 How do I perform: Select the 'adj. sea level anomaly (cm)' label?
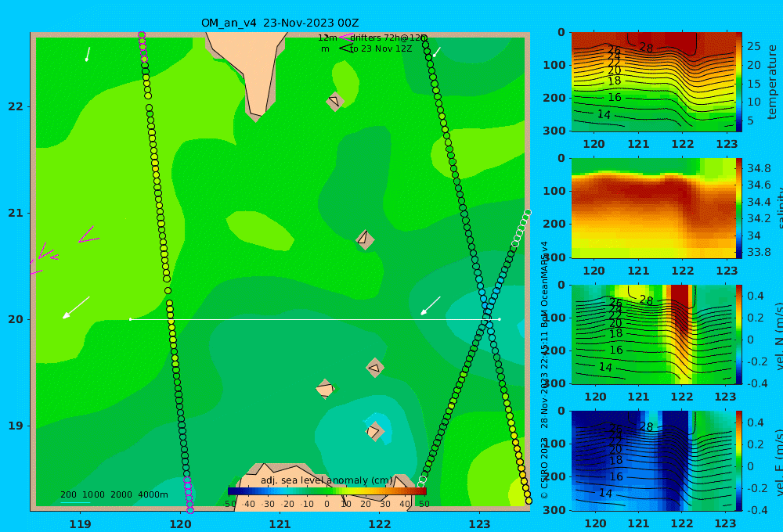point(327,480)
